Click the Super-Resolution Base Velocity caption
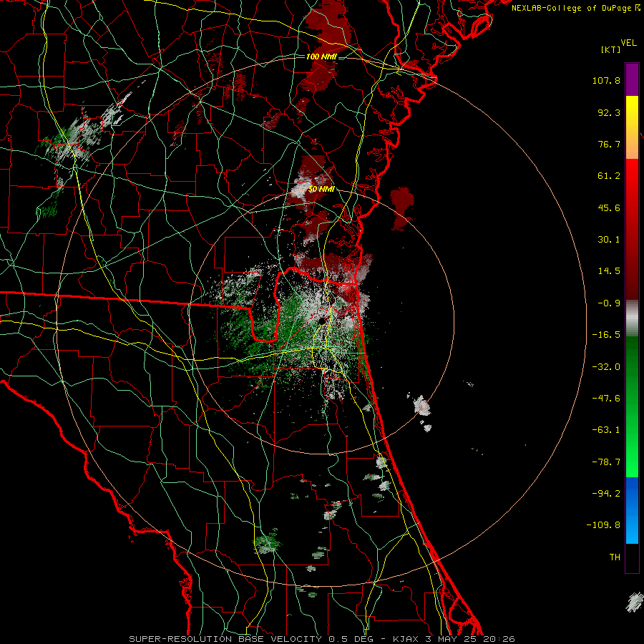Screen dimensions: 644x644 [321, 639]
